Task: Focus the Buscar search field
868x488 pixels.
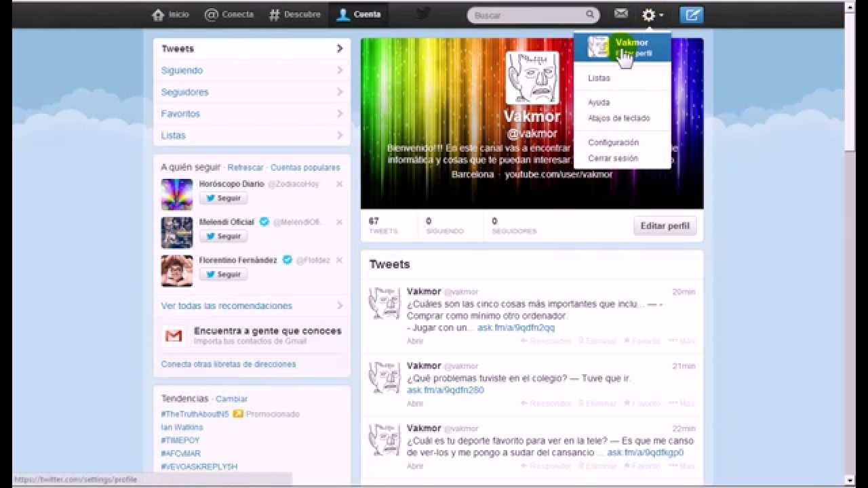Action: [533, 15]
